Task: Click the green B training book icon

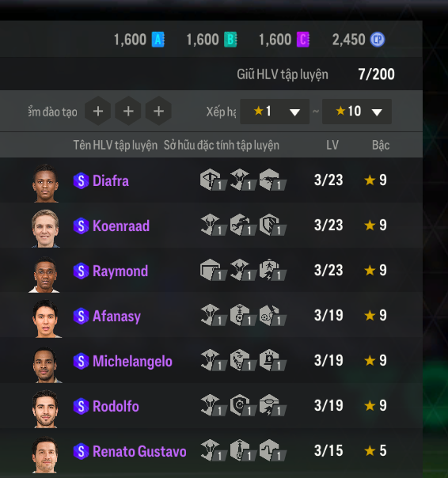Action: point(230,40)
